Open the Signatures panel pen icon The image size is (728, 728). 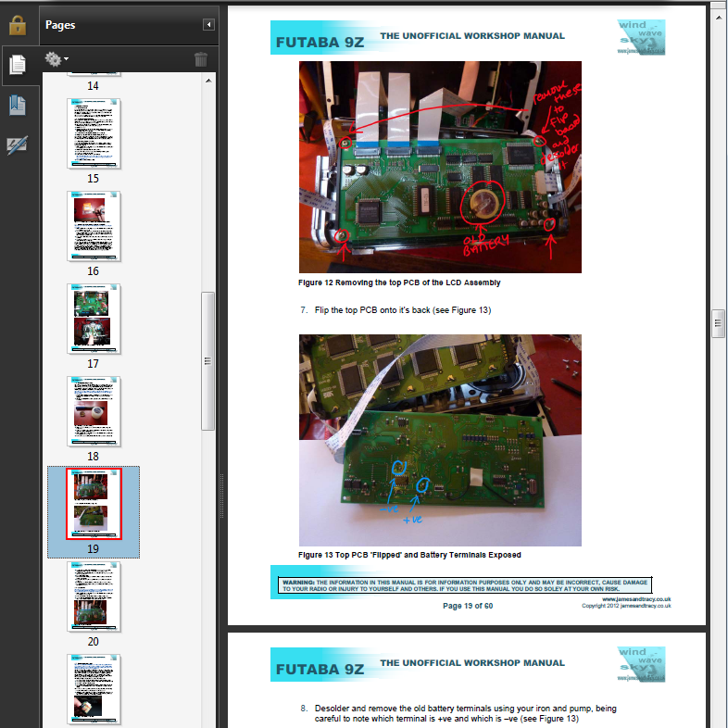tap(18, 144)
